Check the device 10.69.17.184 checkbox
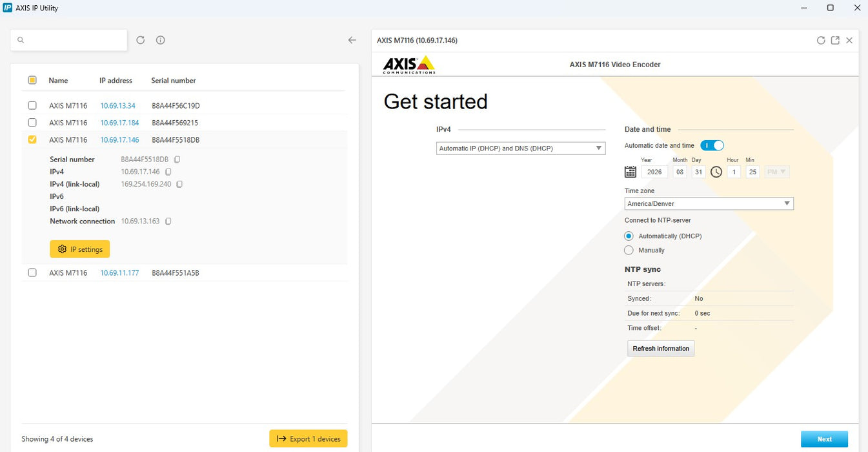The width and height of the screenshot is (868, 452). point(32,122)
